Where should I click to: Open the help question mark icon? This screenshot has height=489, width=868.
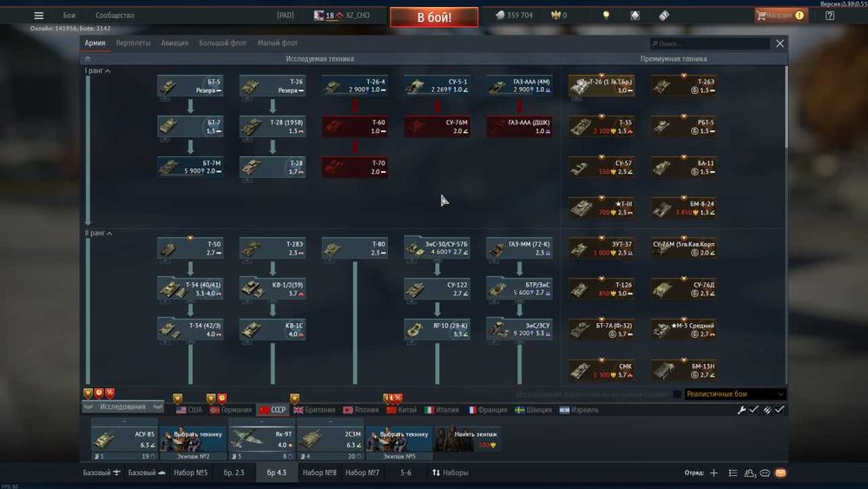(830, 16)
